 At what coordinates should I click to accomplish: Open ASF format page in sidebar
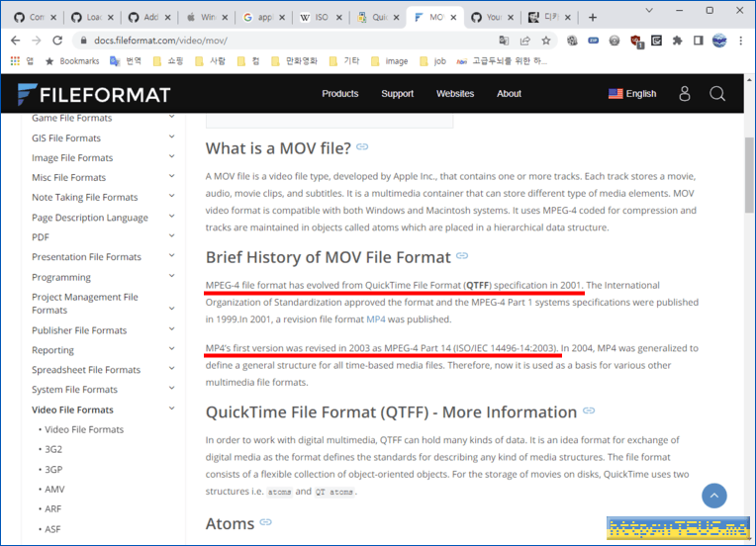[52, 529]
